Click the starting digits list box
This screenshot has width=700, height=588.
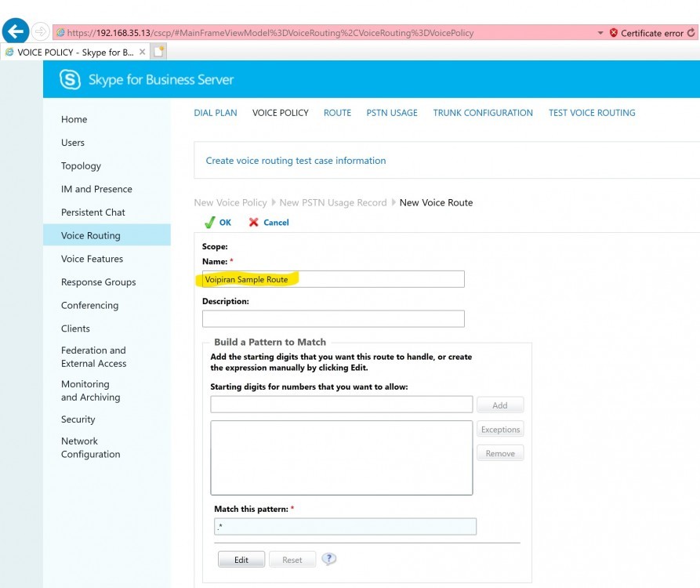click(342, 458)
